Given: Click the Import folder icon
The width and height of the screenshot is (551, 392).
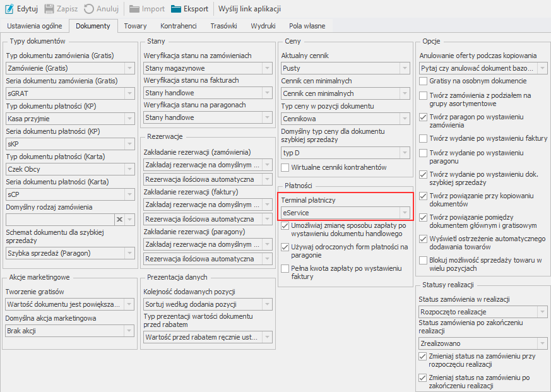Looking at the screenshot, I should [134, 9].
